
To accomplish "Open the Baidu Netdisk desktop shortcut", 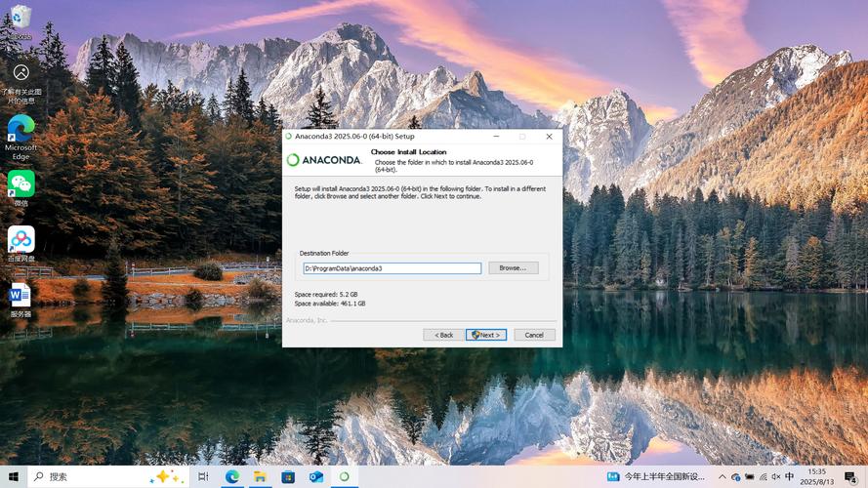I will pyautogui.click(x=21, y=243).
